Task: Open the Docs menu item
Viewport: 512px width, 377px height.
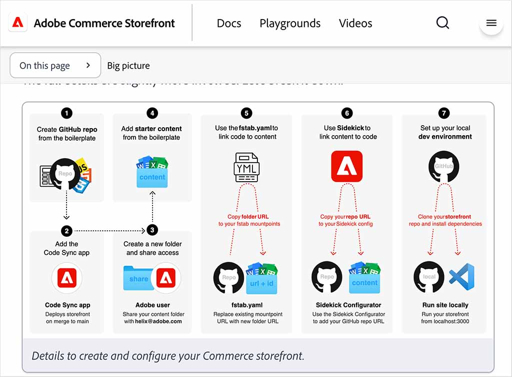Action: point(229,23)
